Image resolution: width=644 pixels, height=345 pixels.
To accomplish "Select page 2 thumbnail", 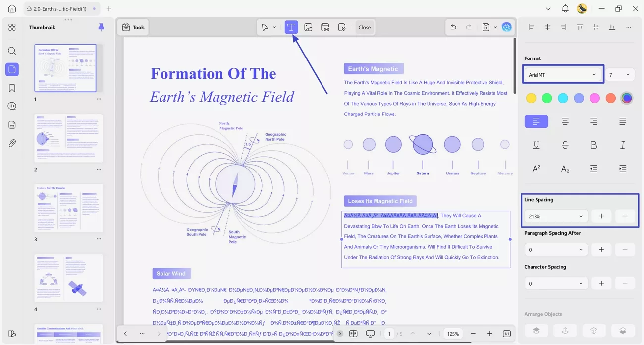I will click(x=68, y=138).
